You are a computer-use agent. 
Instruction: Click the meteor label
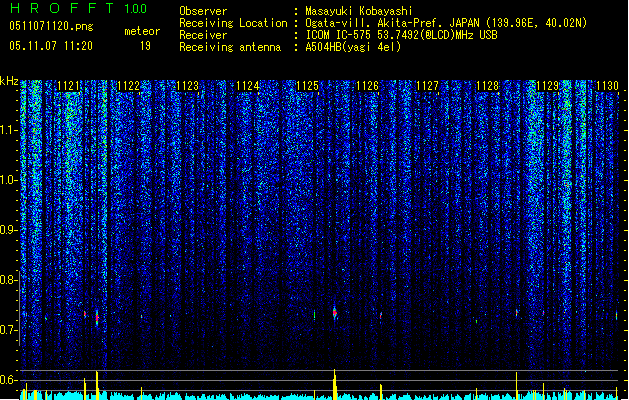coord(142,31)
